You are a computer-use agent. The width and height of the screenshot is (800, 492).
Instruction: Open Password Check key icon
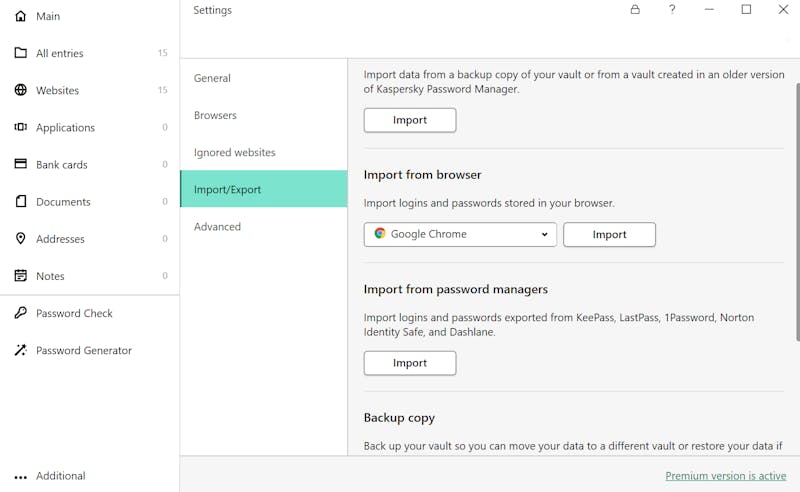pos(20,313)
